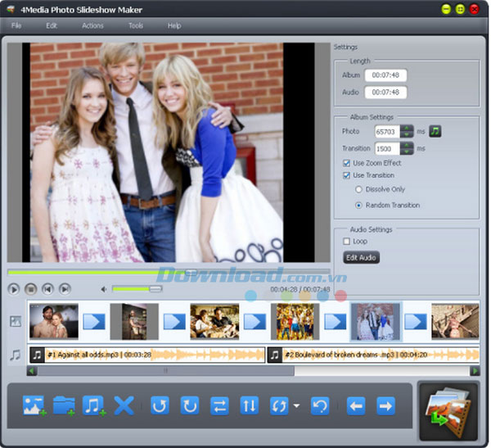Click the timeline horizontal scrollbar thumb
Viewport: 491px width, 448px height.
point(165,371)
